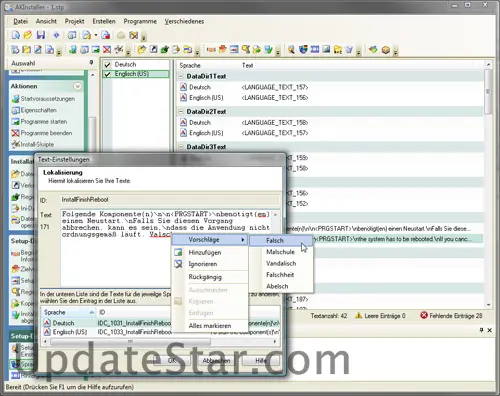Click red error icon beside Fehlende Einträge
Image resolution: width=500 pixels, height=396 pixels.
424,315
